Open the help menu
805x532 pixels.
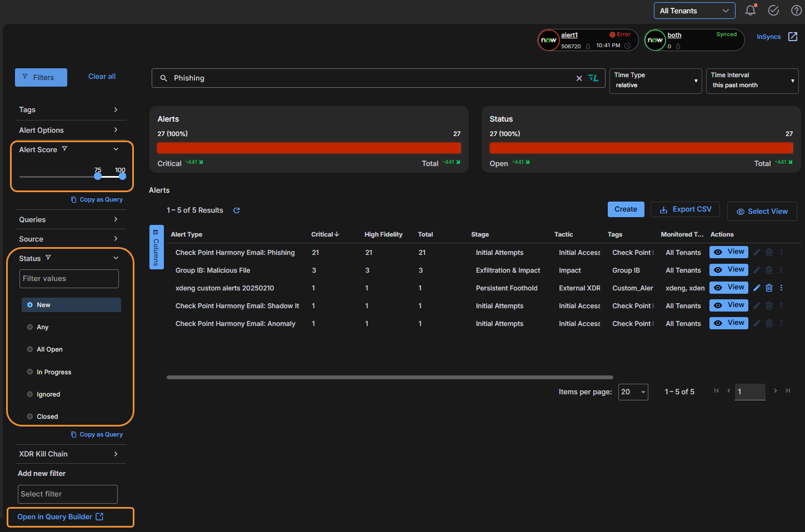coord(796,10)
